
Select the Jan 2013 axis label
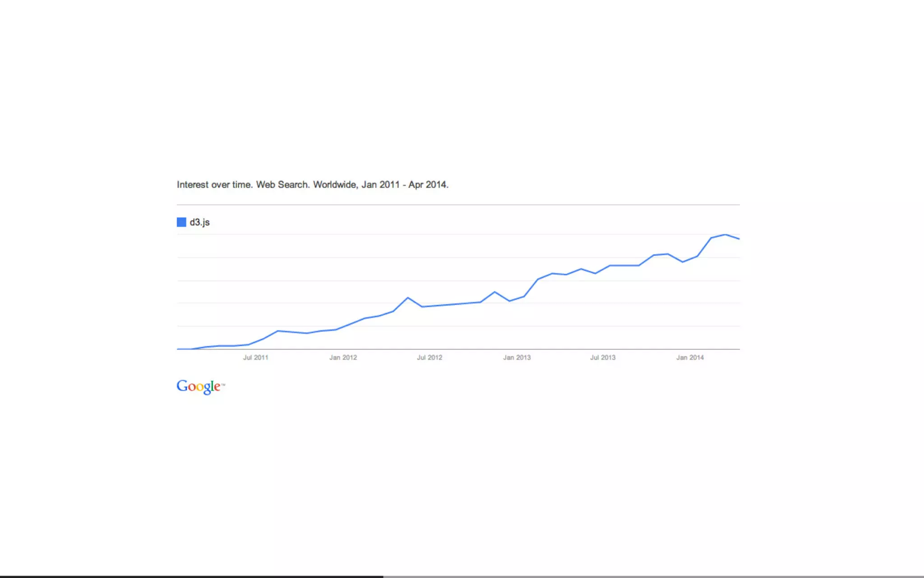[517, 358]
